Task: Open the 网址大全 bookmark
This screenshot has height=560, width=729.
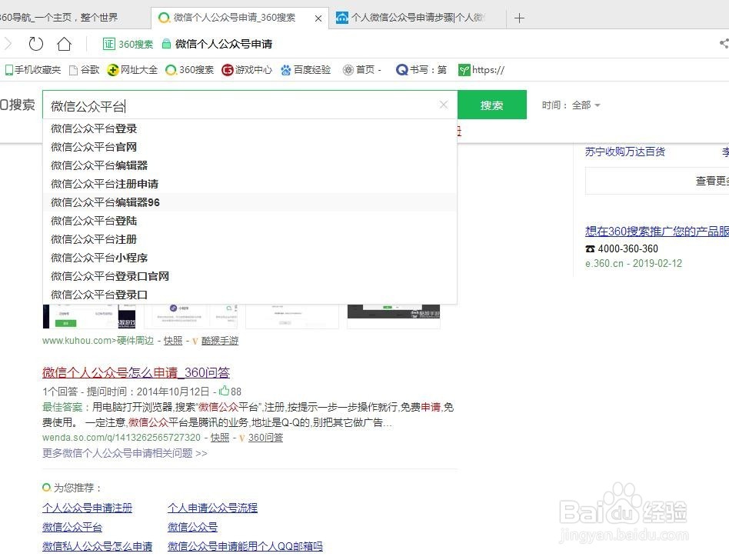Action: click(x=132, y=70)
